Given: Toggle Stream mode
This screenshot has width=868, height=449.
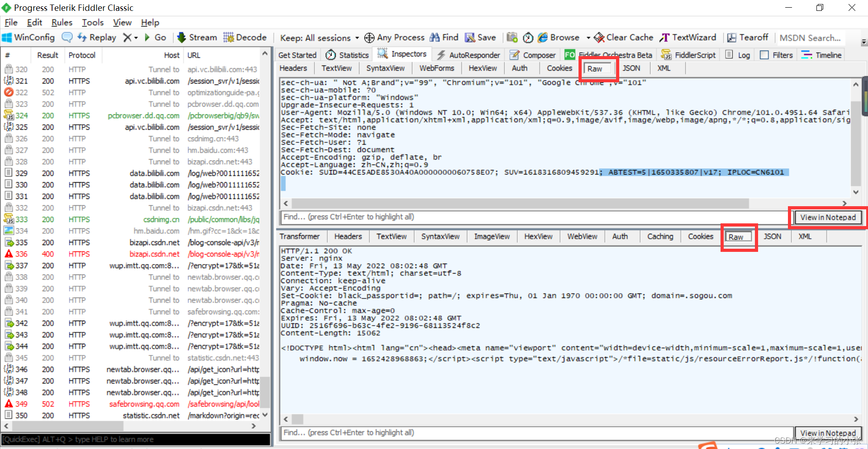Looking at the screenshot, I should tap(197, 38).
